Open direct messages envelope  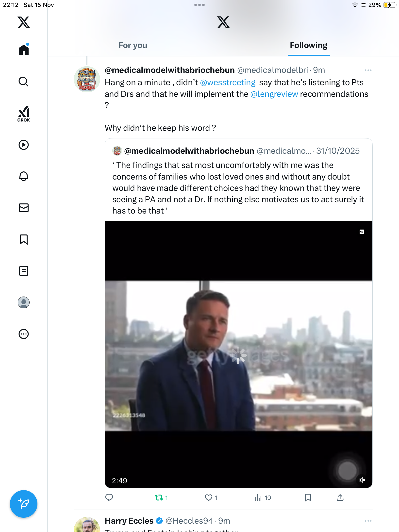[x=24, y=208]
